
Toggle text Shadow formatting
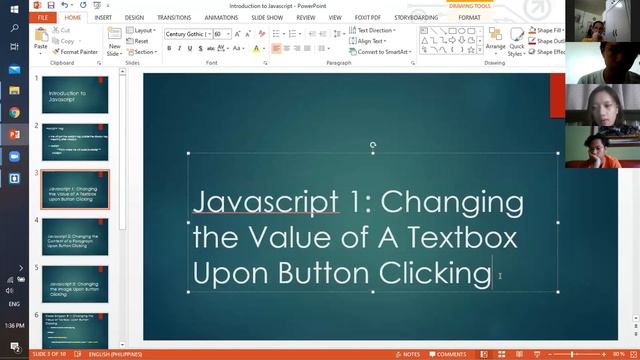(x=200, y=49)
